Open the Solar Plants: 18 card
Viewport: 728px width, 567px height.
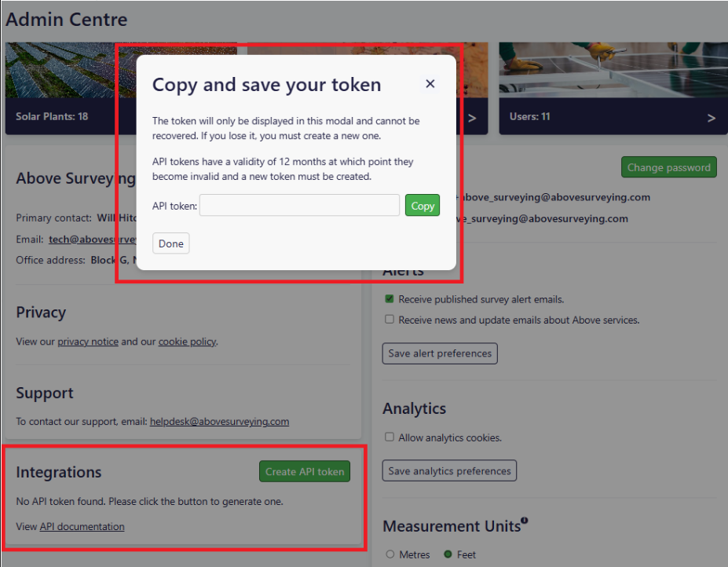[x=63, y=116]
